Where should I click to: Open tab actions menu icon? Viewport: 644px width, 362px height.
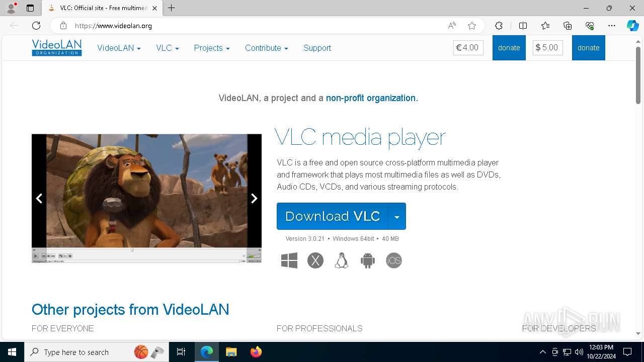(x=30, y=8)
